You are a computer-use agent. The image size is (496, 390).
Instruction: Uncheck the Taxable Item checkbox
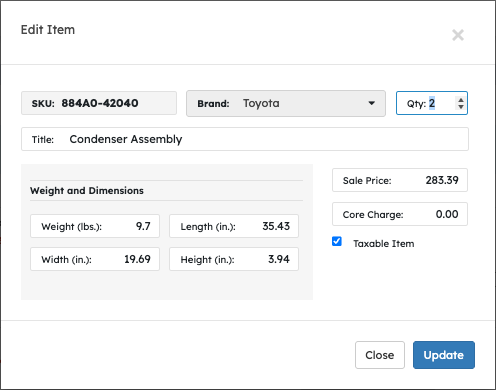[337, 241]
